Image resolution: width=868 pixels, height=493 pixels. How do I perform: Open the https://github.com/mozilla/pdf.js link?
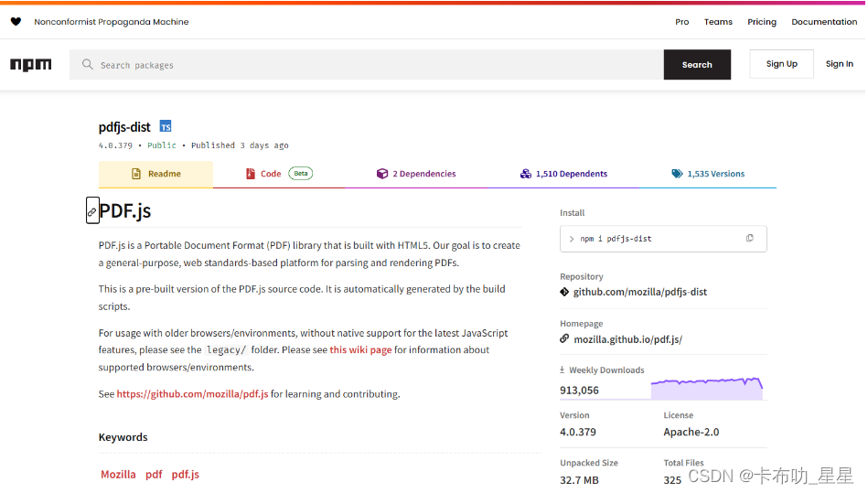point(192,394)
